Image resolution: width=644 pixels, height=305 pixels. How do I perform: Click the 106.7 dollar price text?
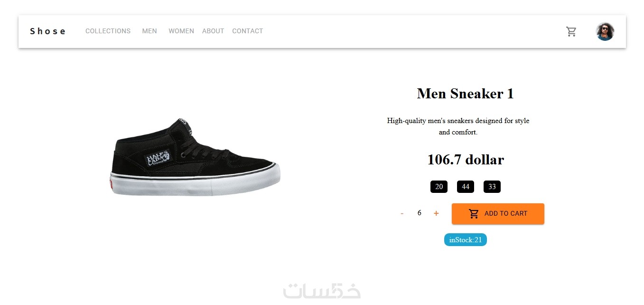coord(465,160)
